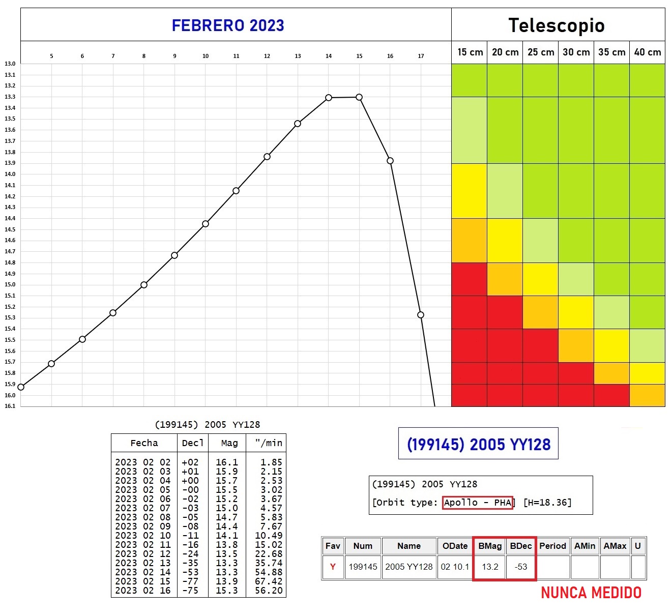Image resolution: width=672 pixels, height=616 pixels.
Task: Click the AMin column header
Action: point(585,546)
